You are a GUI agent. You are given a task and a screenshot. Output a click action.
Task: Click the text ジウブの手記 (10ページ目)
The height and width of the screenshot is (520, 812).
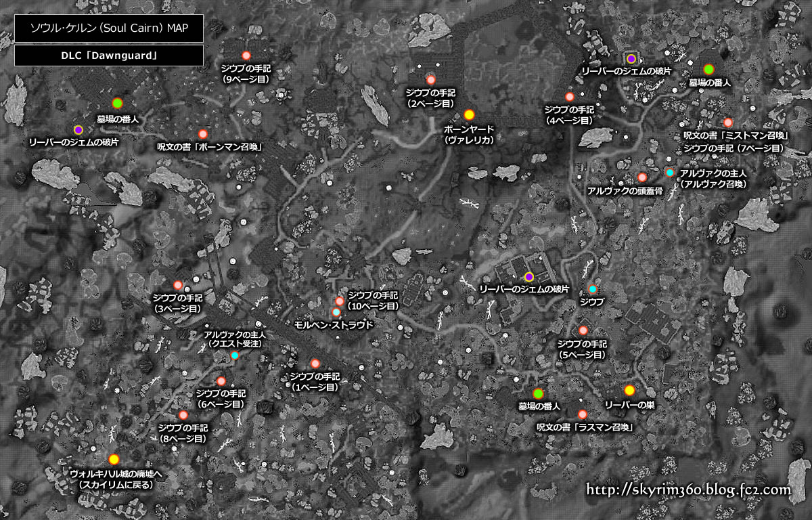click(x=372, y=301)
